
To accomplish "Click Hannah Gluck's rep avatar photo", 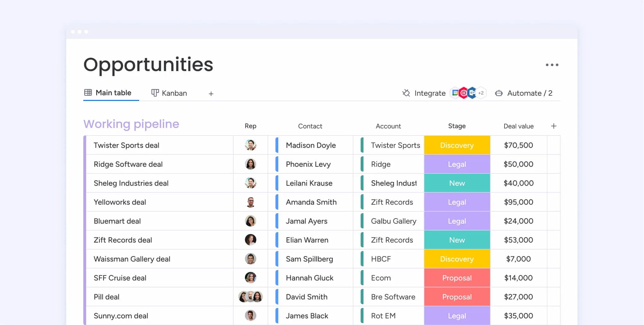I will click(x=250, y=278).
